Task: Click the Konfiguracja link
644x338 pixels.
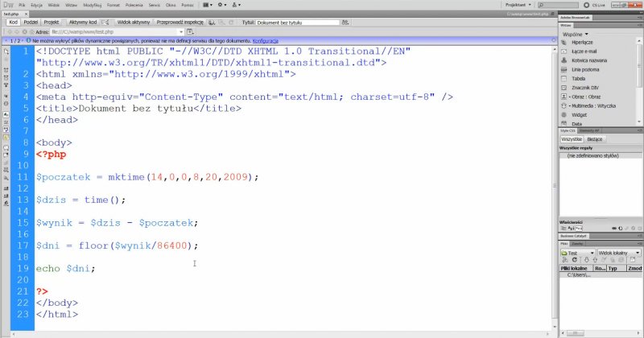Action: [x=265, y=40]
